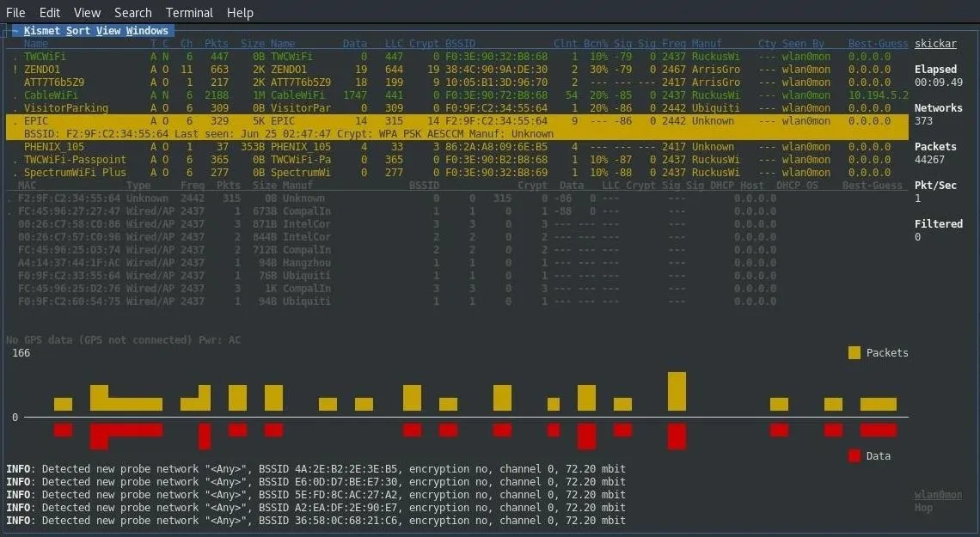Click the graph maximum value 166

click(x=21, y=353)
